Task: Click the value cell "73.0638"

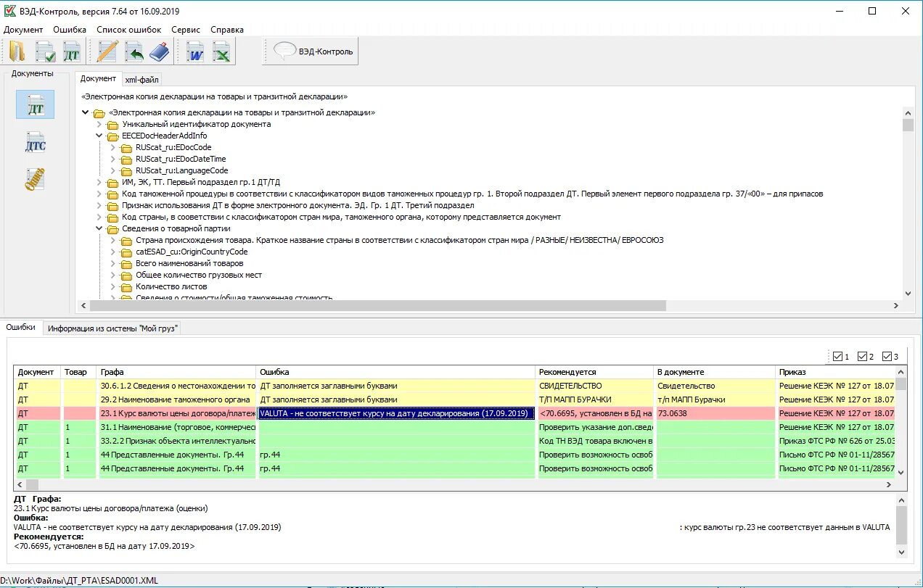Action: click(x=715, y=413)
